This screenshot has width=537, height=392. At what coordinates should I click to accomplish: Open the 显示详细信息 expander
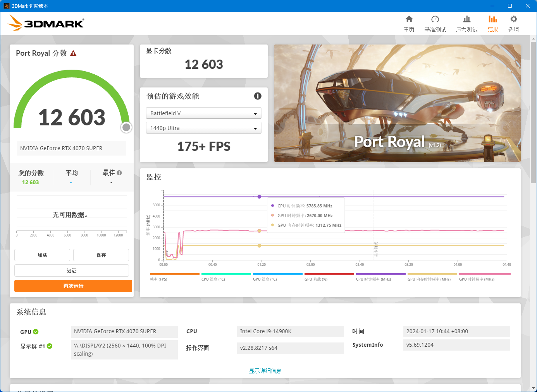(265, 370)
